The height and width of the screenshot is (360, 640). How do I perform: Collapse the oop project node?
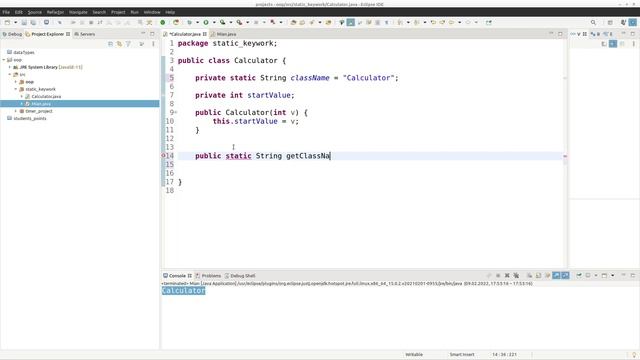click(4, 60)
